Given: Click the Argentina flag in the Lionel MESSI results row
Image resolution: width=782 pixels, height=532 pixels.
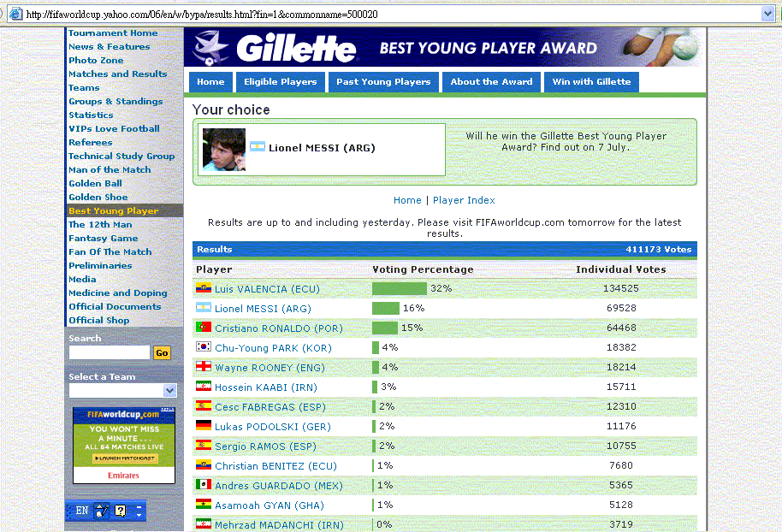Looking at the screenshot, I should (x=204, y=308).
